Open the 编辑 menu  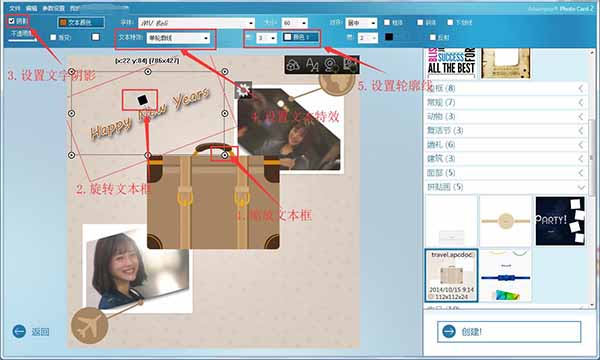[31, 8]
